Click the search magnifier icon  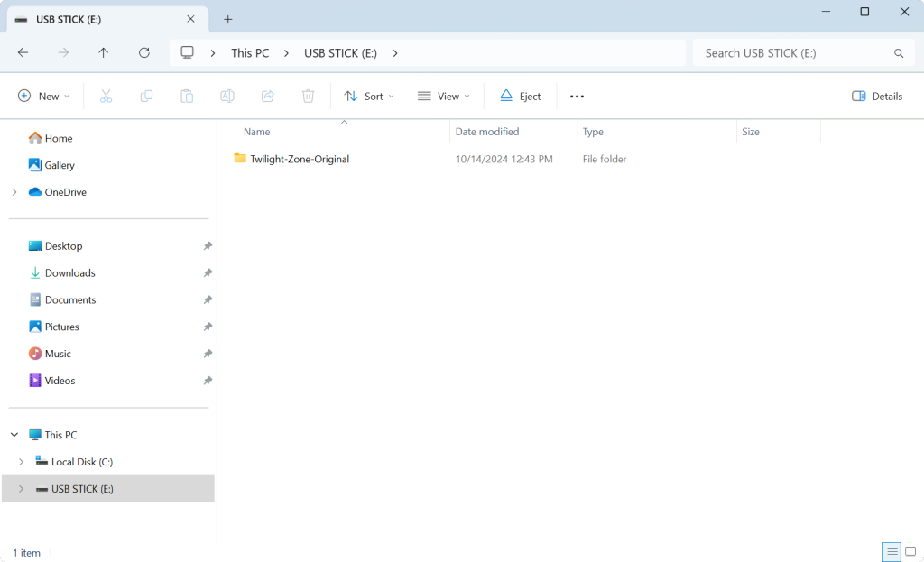pyautogui.click(x=899, y=53)
